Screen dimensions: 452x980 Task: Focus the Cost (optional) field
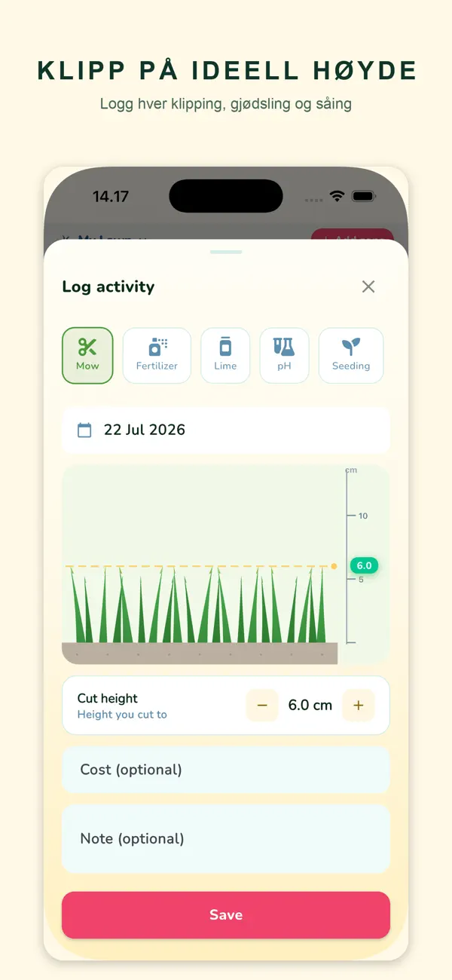(x=226, y=770)
